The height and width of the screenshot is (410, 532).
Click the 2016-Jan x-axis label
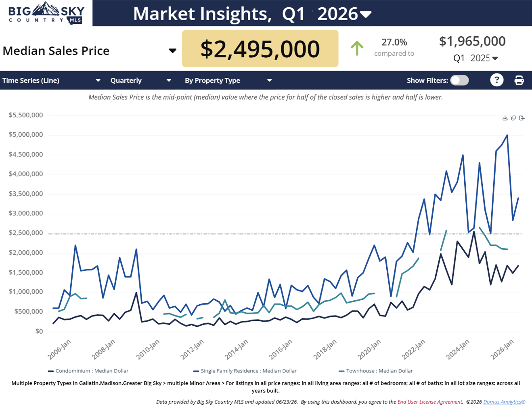coord(281,349)
